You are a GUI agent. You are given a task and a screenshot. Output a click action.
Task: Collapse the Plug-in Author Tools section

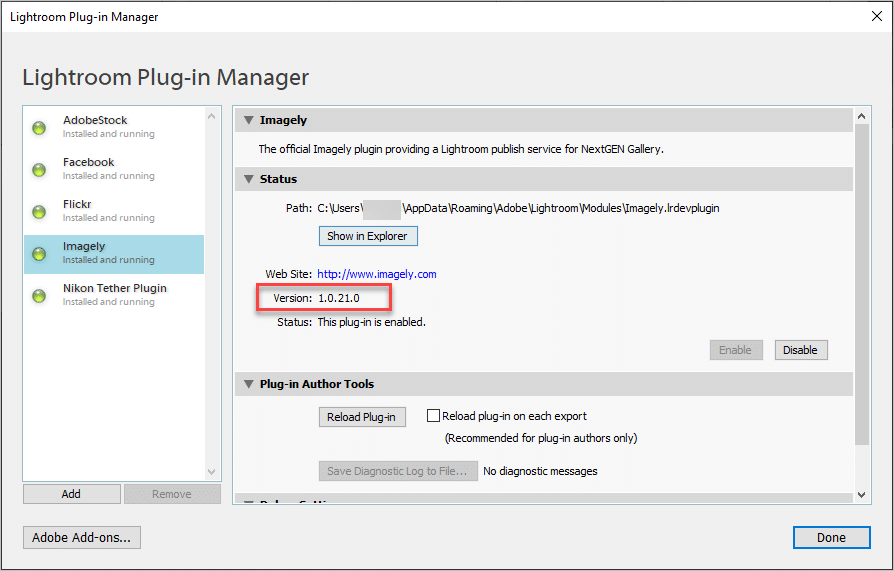pyautogui.click(x=249, y=384)
